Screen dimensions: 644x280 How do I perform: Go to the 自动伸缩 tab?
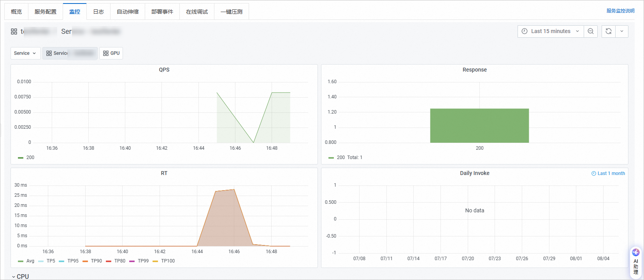click(128, 12)
